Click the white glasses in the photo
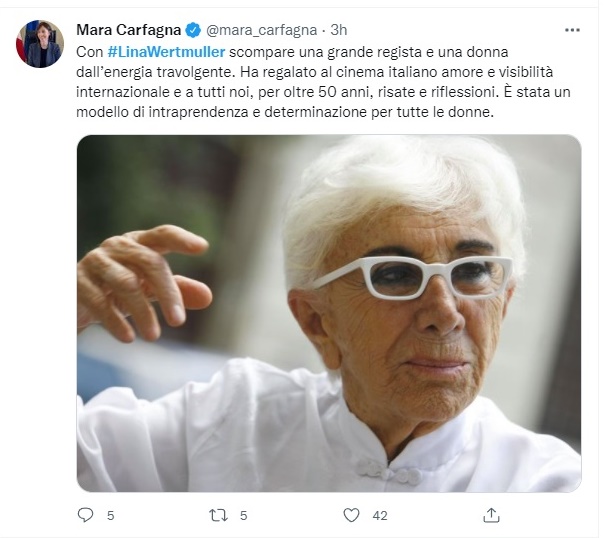 pyautogui.click(x=414, y=277)
